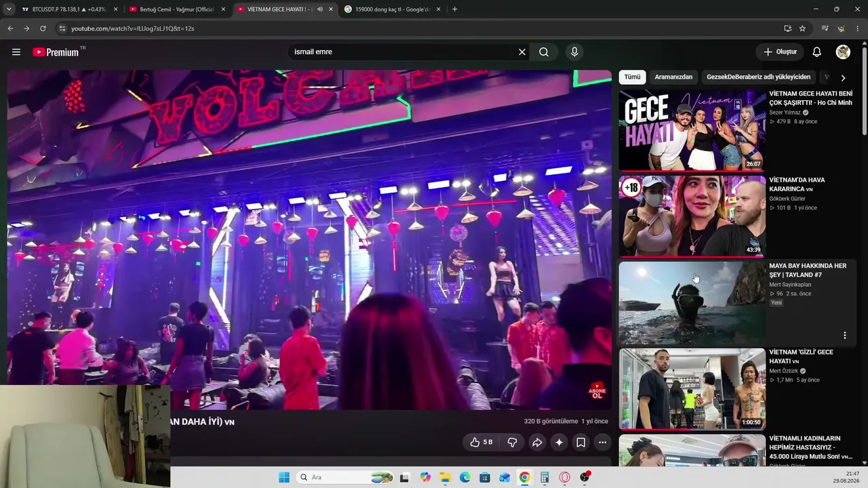
Task: Close the BTCUSDT.P tab
Action: pyautogui.click(x=115, y=9)
